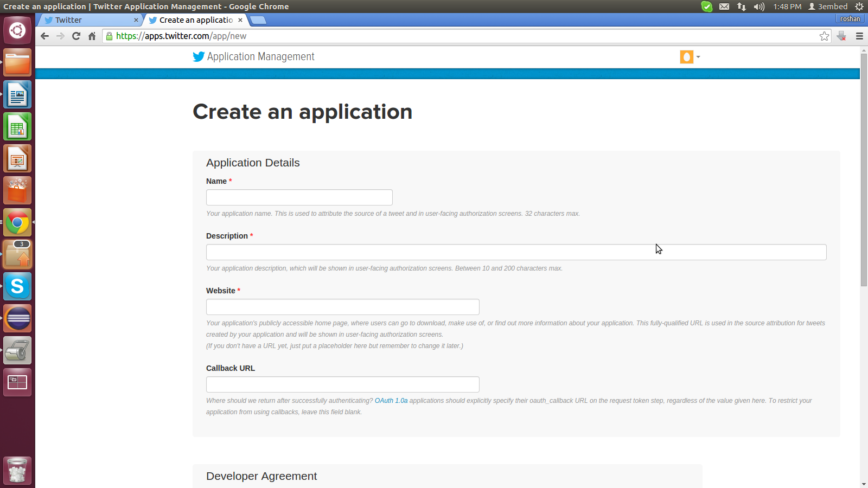Open the 3embed user menu
868x488 pixels.
828,7
